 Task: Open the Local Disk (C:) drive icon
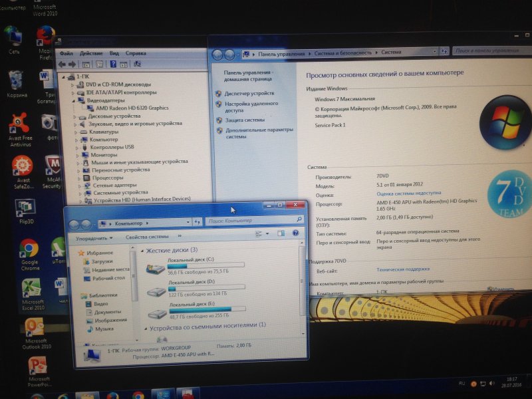pyautogui.click(x=156, y=269)
